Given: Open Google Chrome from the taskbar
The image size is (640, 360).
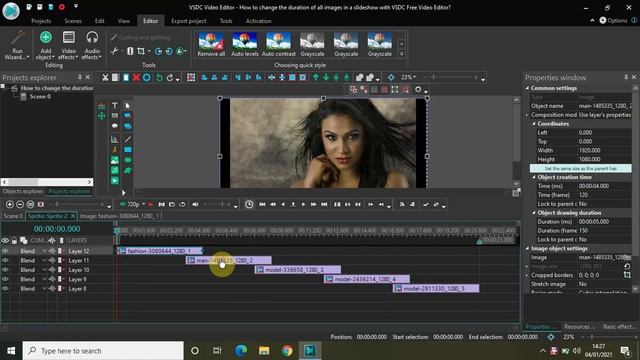Looking at the screenshot, I should pos(287,351).
